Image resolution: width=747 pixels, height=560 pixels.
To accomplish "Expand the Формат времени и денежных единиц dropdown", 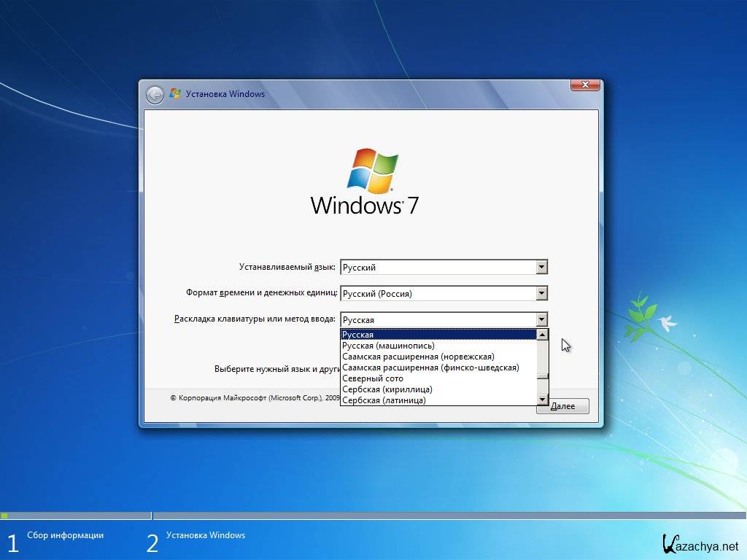I will [541, 294].
